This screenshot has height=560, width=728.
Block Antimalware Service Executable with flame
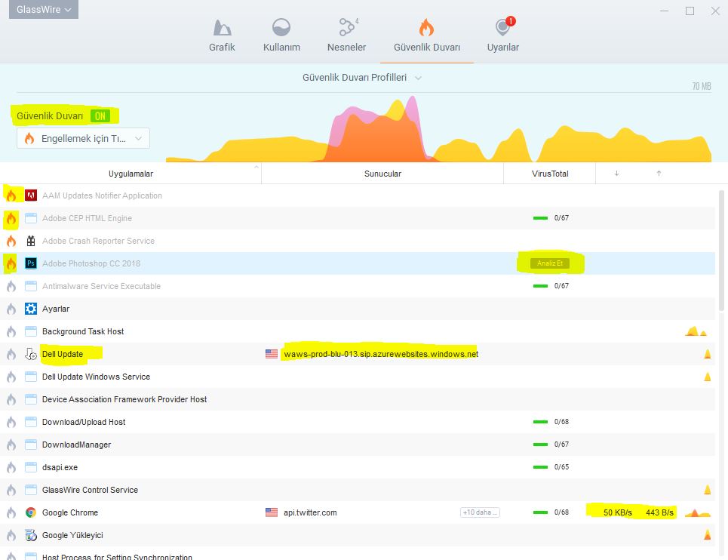pos(11,286)
